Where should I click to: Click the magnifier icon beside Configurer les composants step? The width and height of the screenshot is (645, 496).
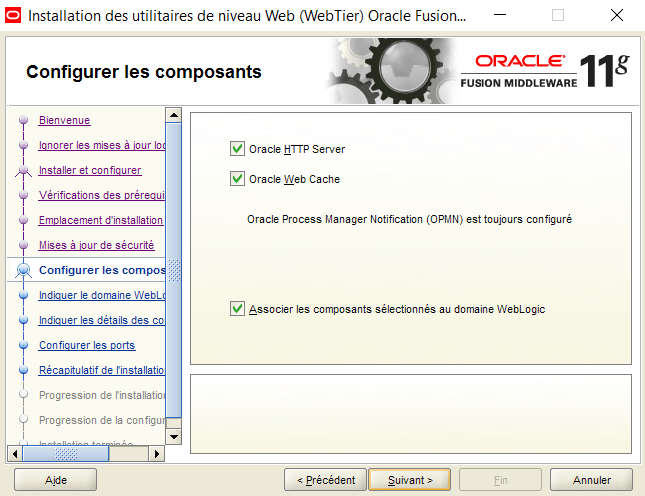[x=23, y=270]
